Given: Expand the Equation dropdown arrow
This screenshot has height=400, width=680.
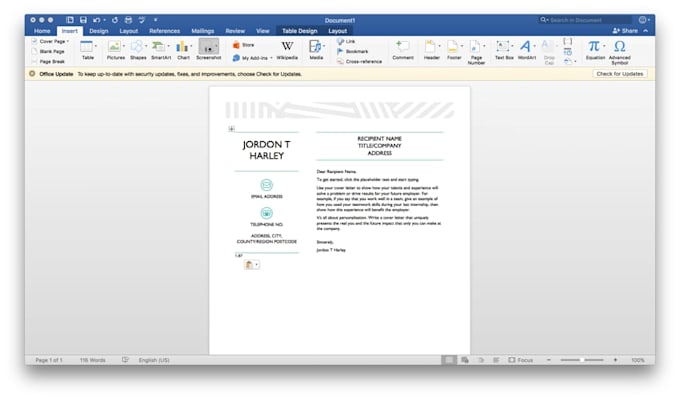Looking at the screenshot, I should (604, 46).
